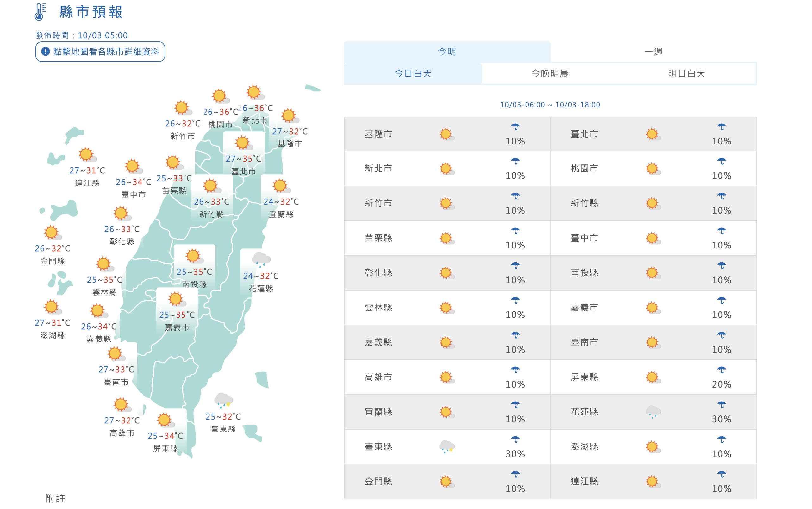Click the umbrella icon in 屏東縣 table row
The height and width of the screenshot is (509, 812).
721,370
